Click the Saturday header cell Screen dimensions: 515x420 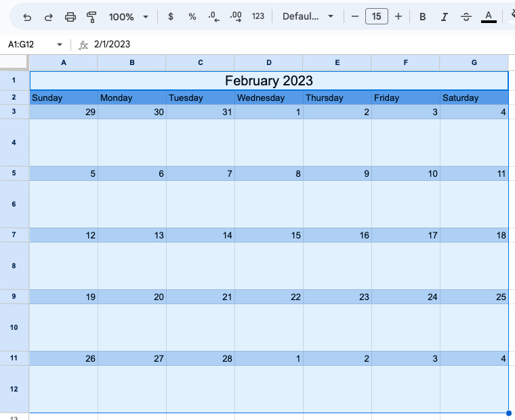pyautogui.click(x=474, y=98)
